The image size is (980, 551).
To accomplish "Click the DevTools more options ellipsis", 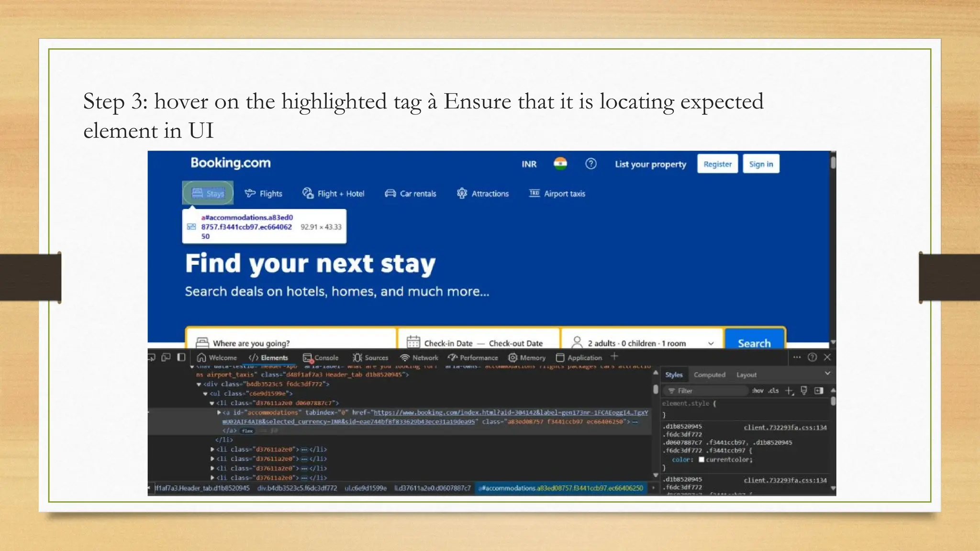I will (x=797, y=357).
